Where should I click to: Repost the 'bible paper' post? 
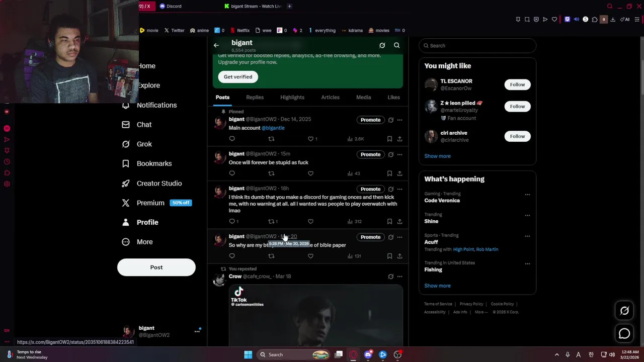point(271,256)
